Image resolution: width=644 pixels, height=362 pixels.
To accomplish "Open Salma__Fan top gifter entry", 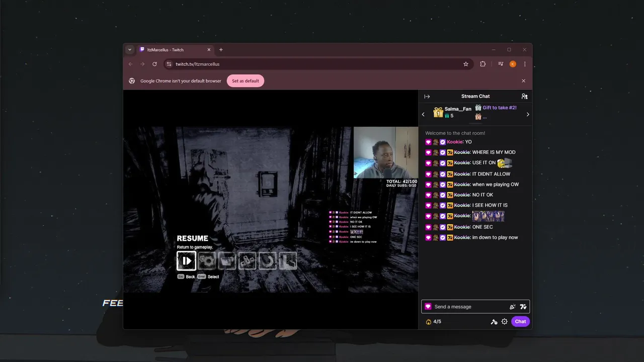I will 452,112.
